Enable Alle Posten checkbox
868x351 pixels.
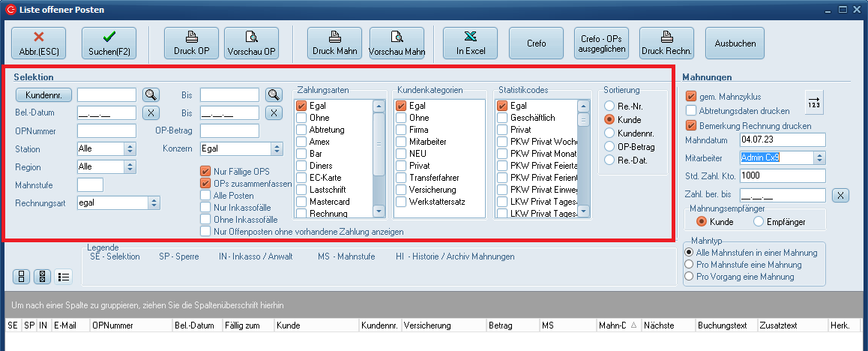(x=205, y=195)
